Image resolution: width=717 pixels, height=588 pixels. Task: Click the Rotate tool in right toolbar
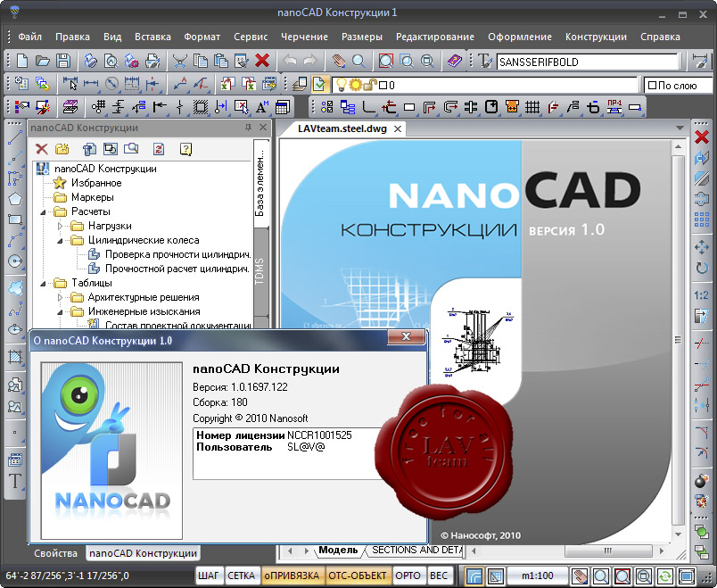point(702,269)
